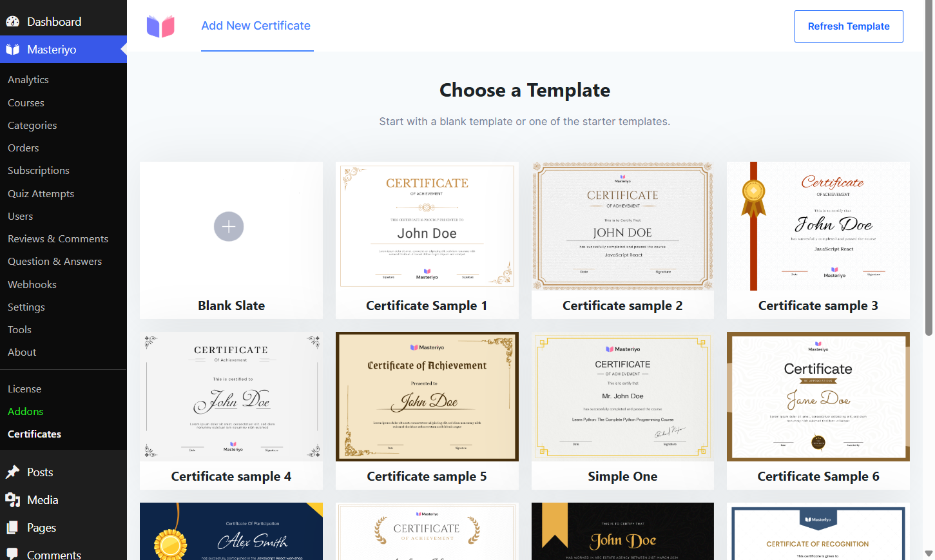The width and height of the screenshot is (935, 560).
Task: Pick the laurel wreath certificate template
Action: click(x=427, y=531)
